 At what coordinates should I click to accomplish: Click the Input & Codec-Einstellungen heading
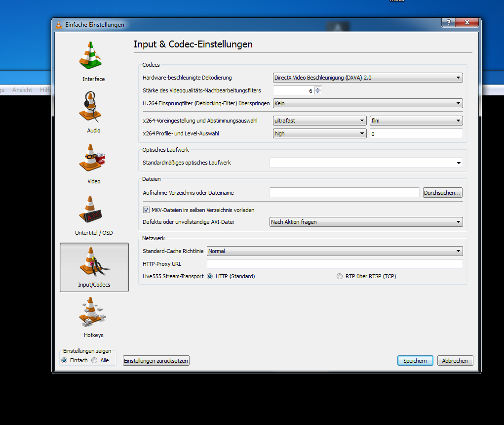pos(193,44)
